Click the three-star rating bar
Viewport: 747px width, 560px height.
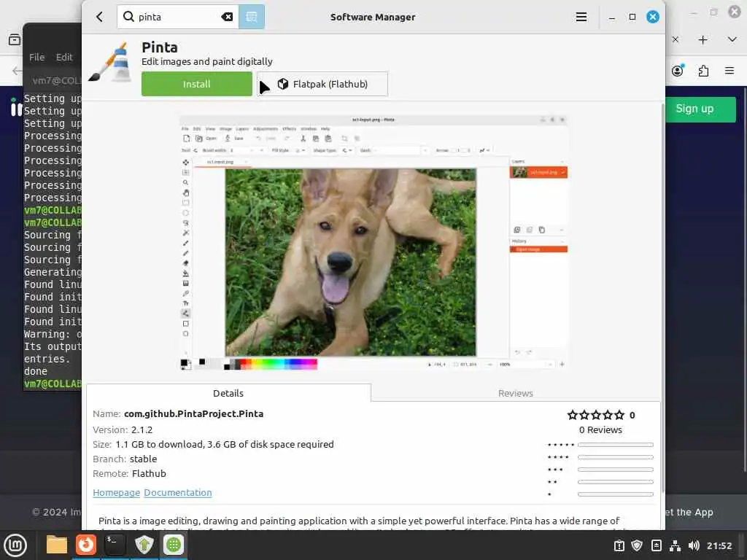pyautogui.click(x=616, y=470)
